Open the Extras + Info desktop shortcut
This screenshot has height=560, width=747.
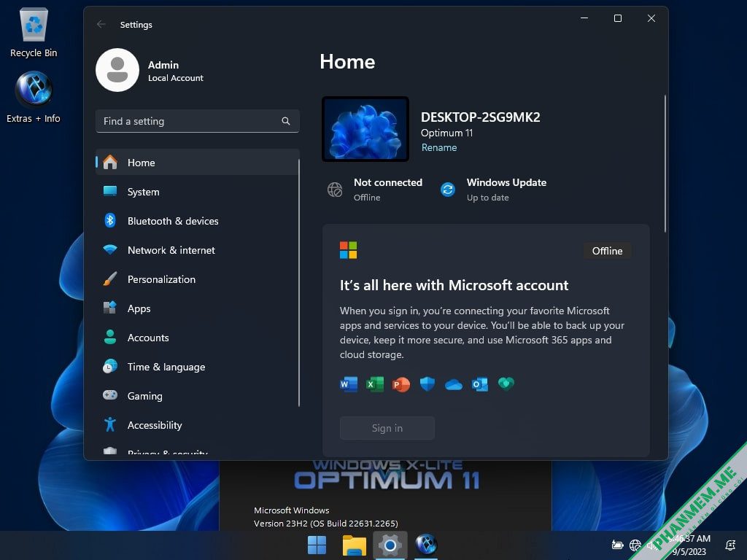(34, 98)
